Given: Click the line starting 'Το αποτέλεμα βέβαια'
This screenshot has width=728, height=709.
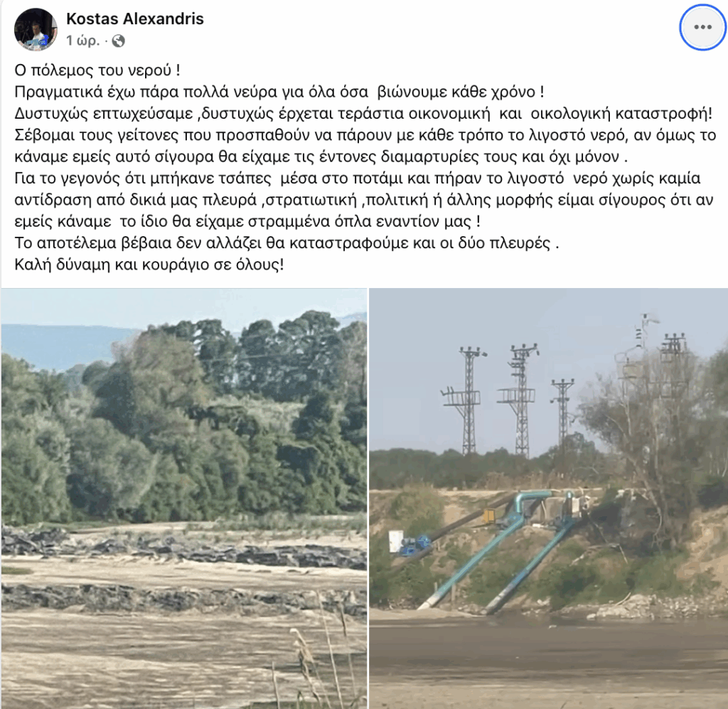Looking at the screenshot, I should [287, 243].
